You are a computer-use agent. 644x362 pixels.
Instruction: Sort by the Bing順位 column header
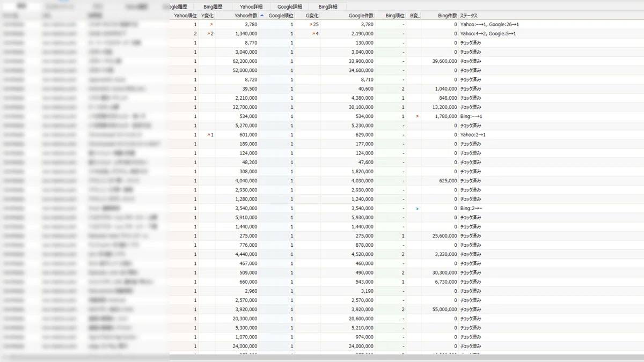pyautogui.click(x=395, y=16)
